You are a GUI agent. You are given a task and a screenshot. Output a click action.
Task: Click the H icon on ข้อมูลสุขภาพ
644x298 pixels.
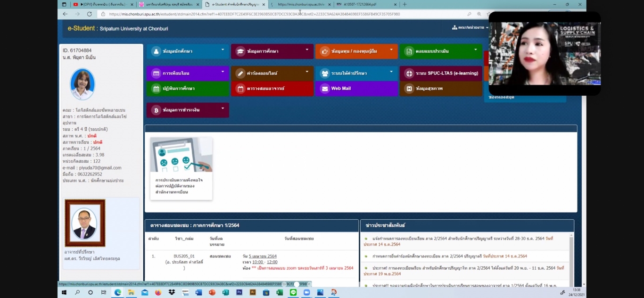pos(409,89)
